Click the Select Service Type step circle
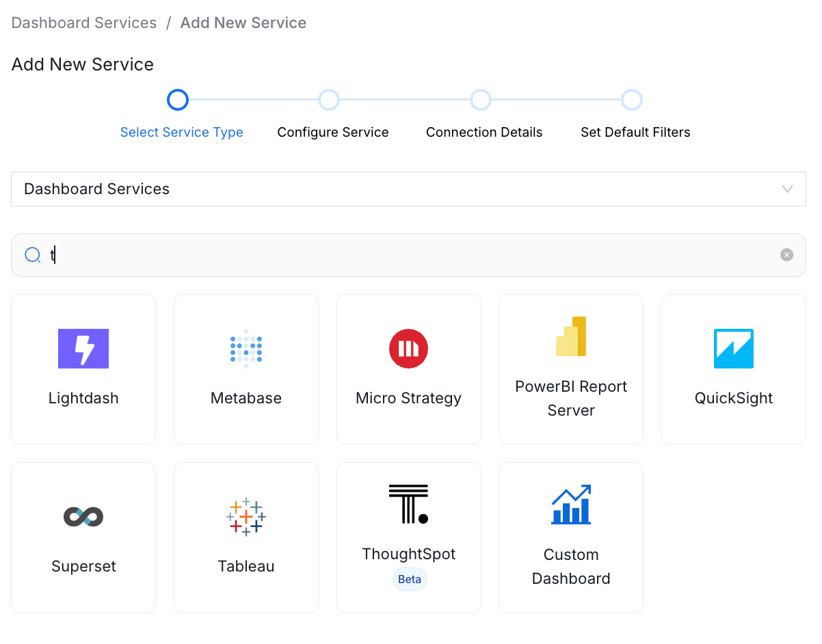The image size is (822, 644). [x=178, y=100]
